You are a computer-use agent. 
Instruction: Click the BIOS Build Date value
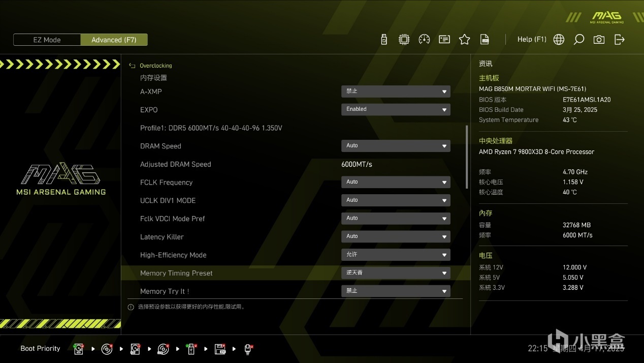click(580, 110)
